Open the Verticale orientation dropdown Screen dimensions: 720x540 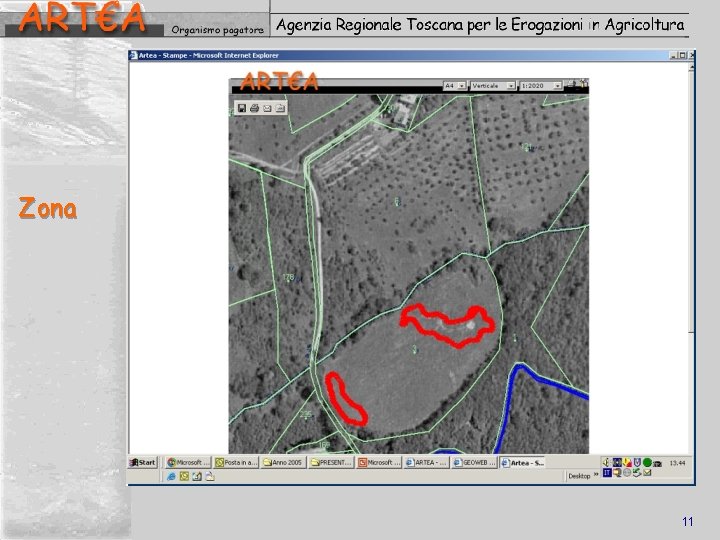(493, 86)
